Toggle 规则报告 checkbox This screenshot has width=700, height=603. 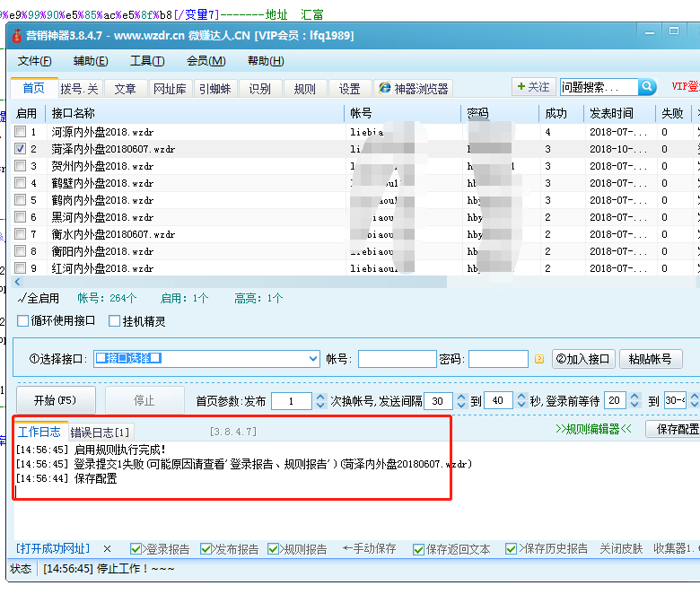tap(273, 548)
